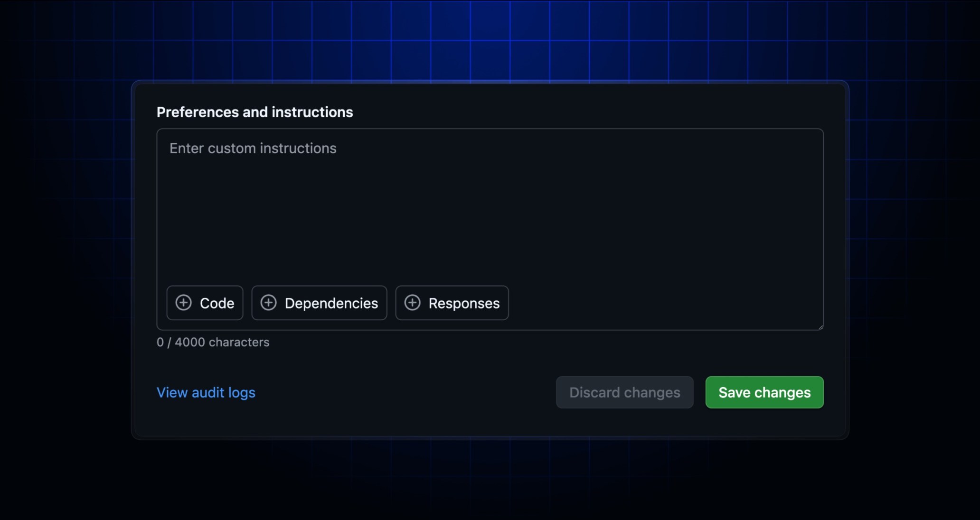Insert Dependencies into the instructions
This screenshot has width=980, height=520.
point(319,303)
